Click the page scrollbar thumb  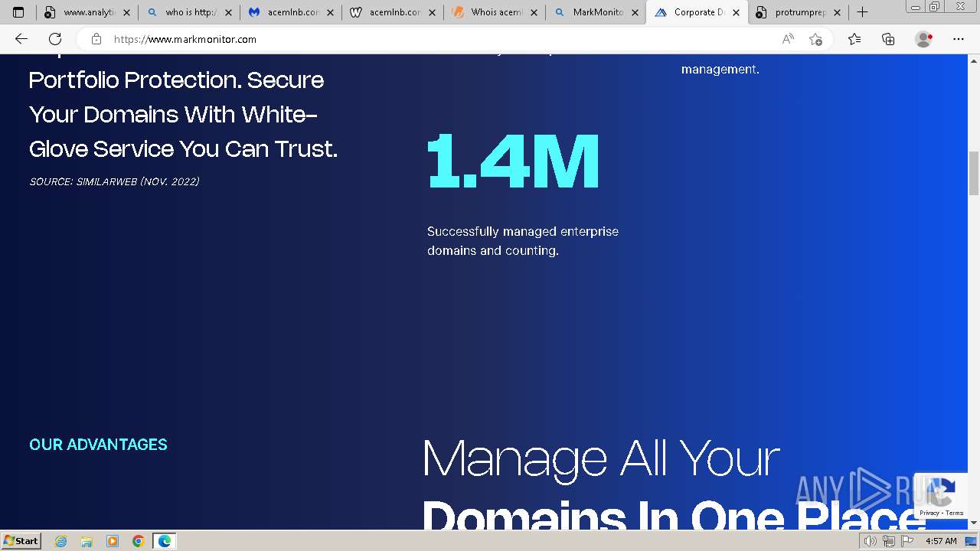(974, 174)
